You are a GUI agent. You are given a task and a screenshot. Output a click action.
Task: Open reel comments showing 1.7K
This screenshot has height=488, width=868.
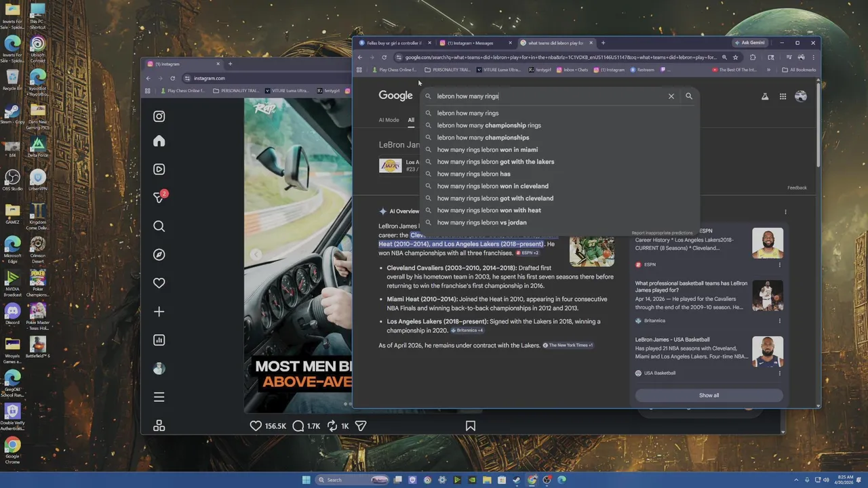click(298, 426)
